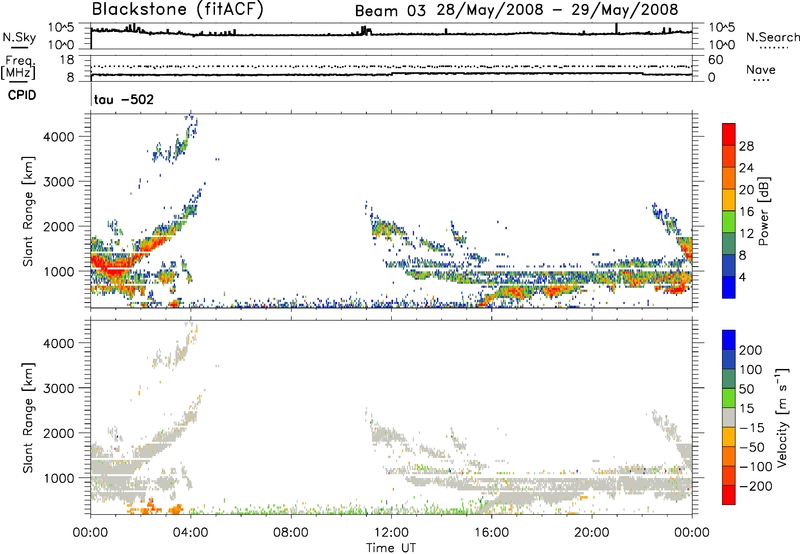The width and height of the screenshot is (800, 554).
Task: Click the '12' label on Power colorbar
Action: (x=746, y=234)
